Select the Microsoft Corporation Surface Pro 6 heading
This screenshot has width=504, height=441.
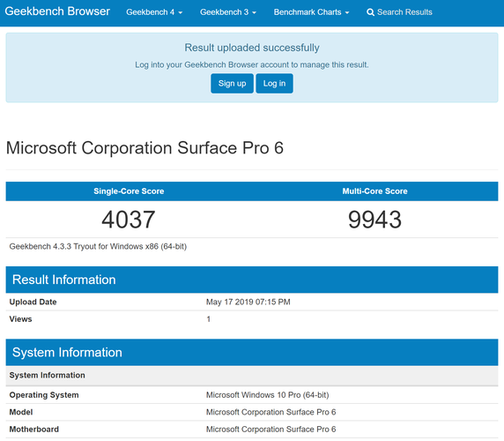click(145, 148)
